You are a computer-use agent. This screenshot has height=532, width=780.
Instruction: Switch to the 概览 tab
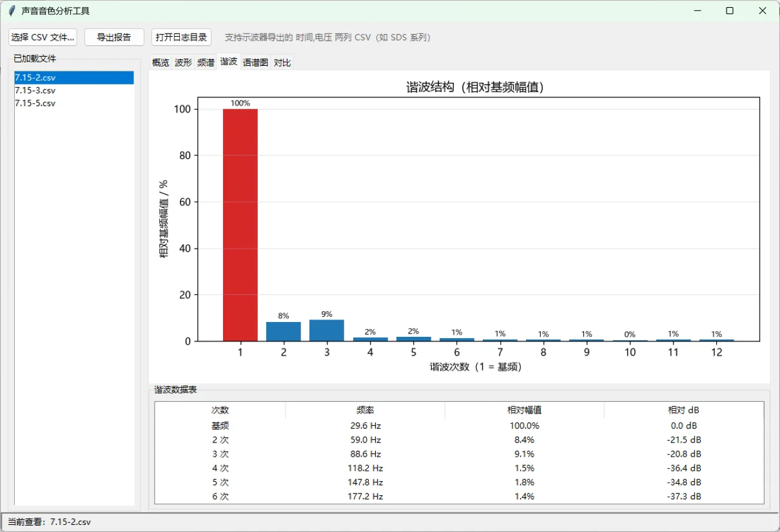tap(161, 62)
